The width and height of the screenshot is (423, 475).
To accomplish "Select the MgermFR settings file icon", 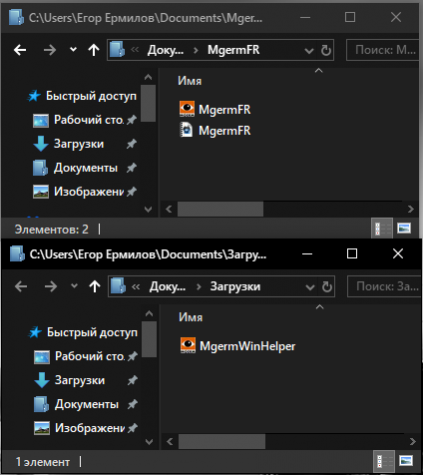I will point(186,130).
